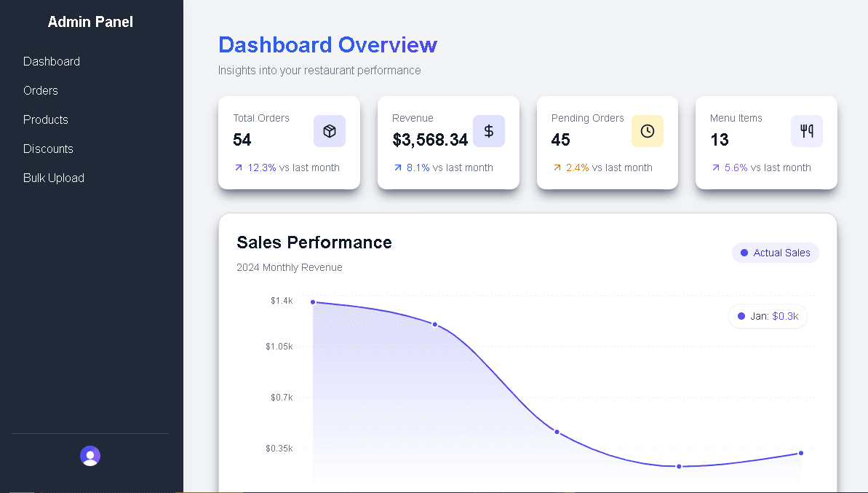The width and height of the screenshot is (868, 493).
Task: Navigate to the Products page
Action: pyautogui.click(x=46, y=119)
